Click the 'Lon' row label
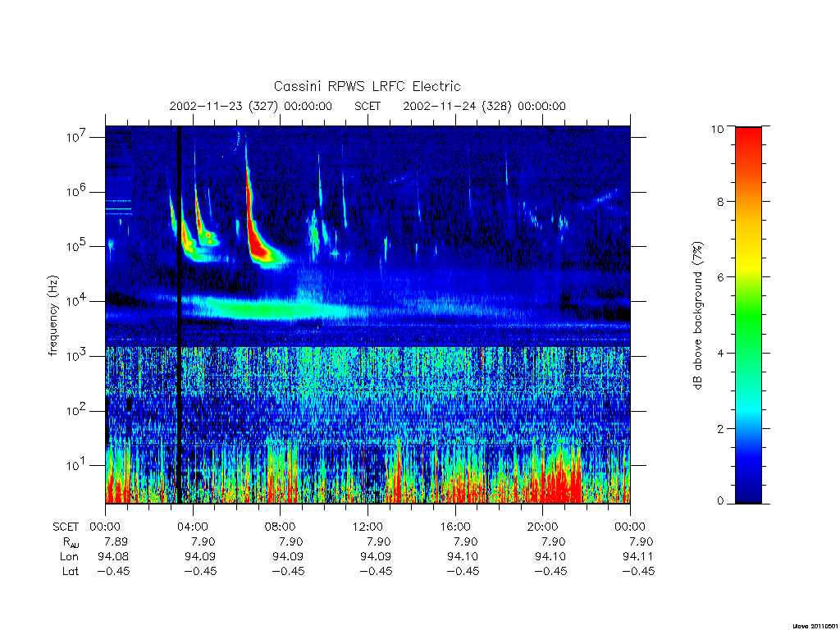840x630 pixels. click(69, 557)
